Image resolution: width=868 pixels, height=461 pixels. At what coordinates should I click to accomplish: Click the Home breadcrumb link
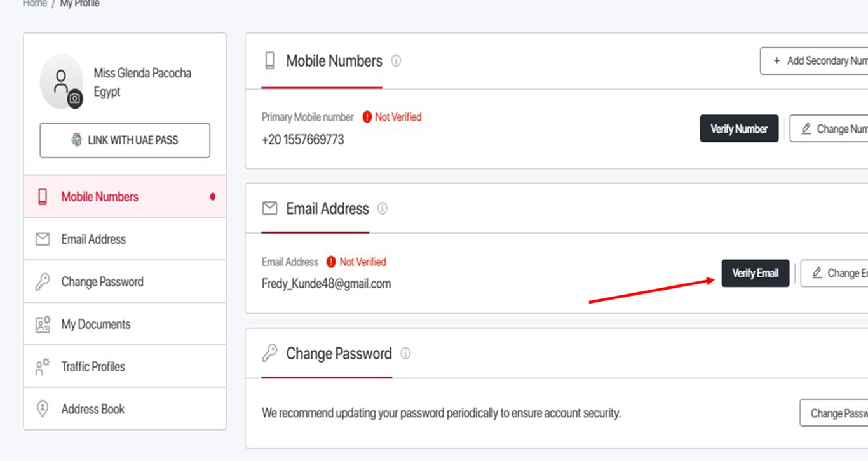[x=35, y=4]
